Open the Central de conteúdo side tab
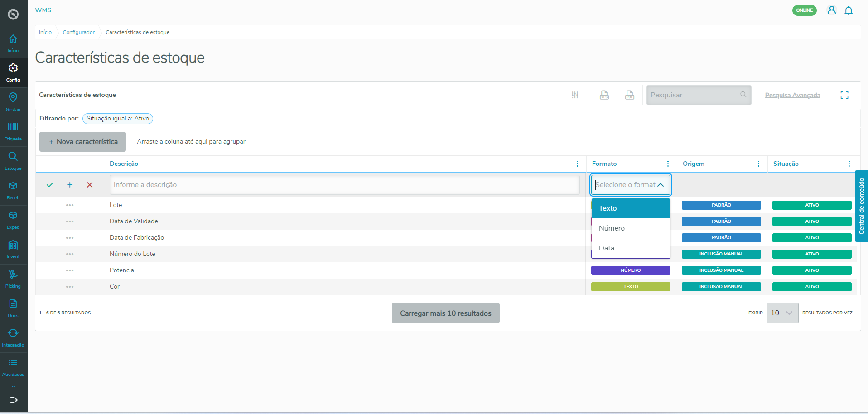868x414 pixels. point(861,206)
